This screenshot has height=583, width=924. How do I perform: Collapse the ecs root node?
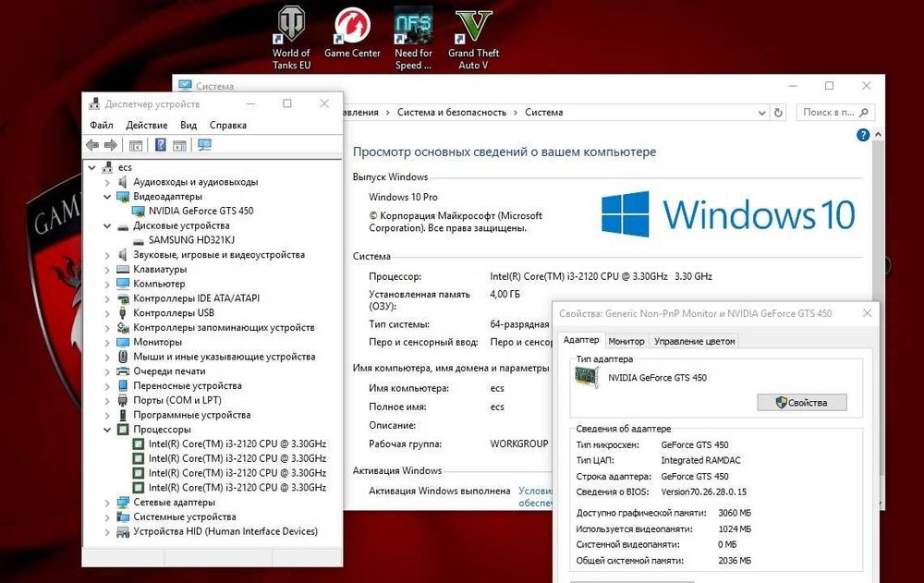click(x=91, y=167)
